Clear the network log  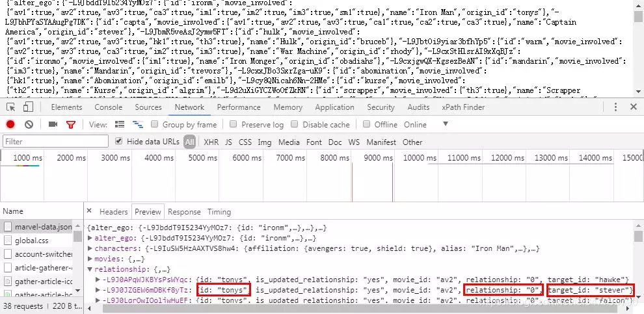point(29,124)
